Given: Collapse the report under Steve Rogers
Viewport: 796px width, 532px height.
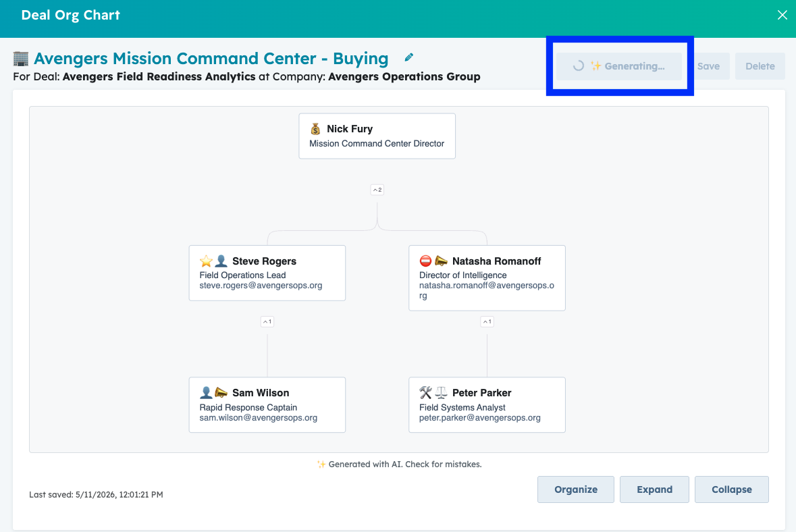Looking at the screenshot, I should (267, 321).
